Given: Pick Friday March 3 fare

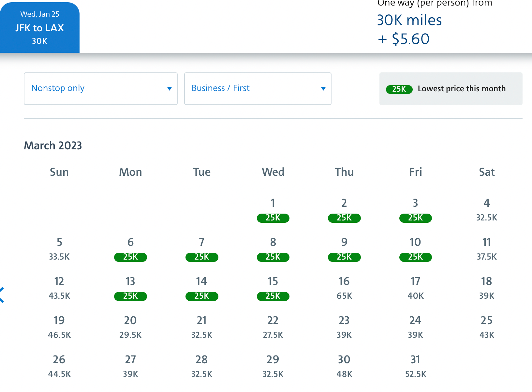Looking at the screenshot, I should pos(415,210).
